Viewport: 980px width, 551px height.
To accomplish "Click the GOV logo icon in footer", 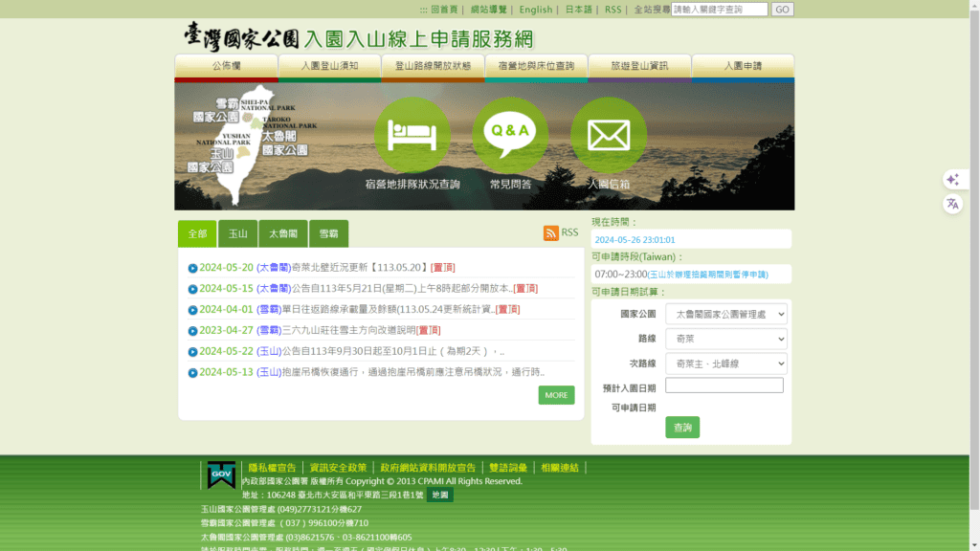I will 221,475.
